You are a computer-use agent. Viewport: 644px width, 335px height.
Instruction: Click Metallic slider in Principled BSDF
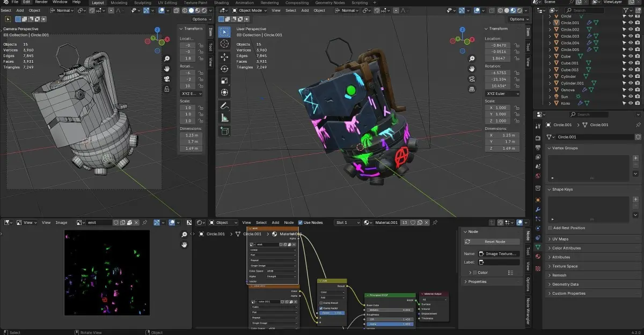point(390,310)
